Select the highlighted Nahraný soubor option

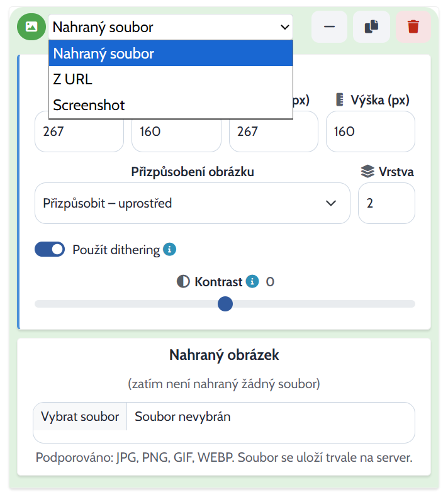point(171,53)
